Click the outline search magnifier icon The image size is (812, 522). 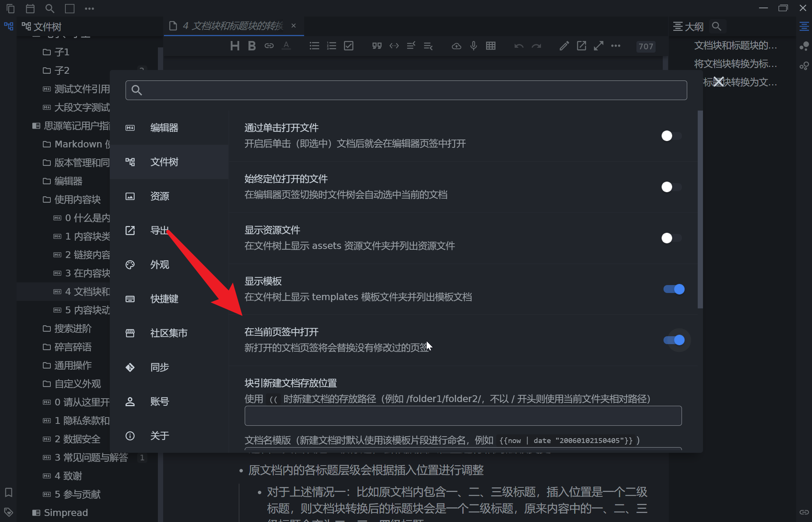pyautogui.click(x=717, y=26)
